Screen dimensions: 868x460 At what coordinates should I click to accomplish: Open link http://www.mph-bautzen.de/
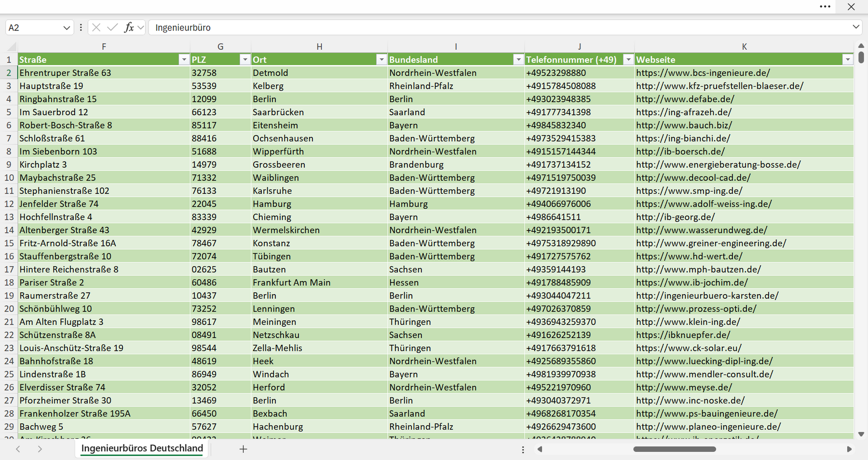click(x=698, y=270)
